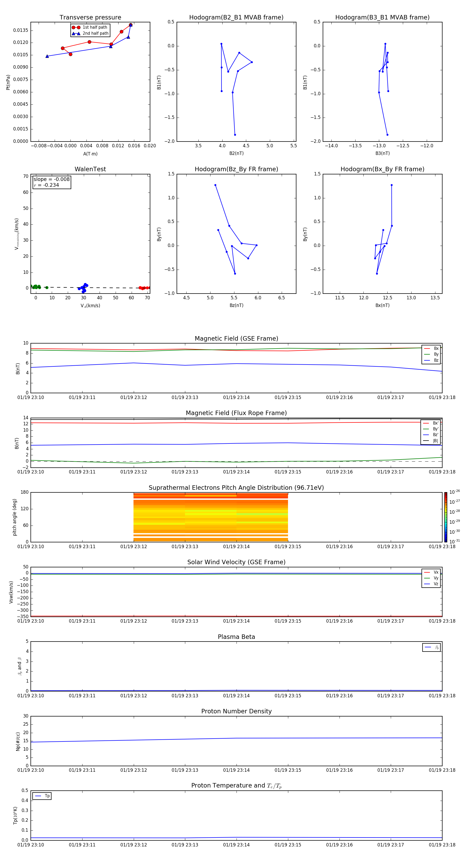Select the 'Hodogram(Bz_By FR frame)' title
The image size is (473, 868).
(236, 169)
